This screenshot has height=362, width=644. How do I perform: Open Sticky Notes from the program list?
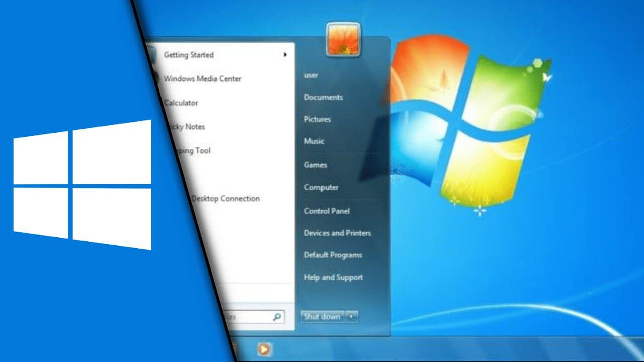(187, 127)
